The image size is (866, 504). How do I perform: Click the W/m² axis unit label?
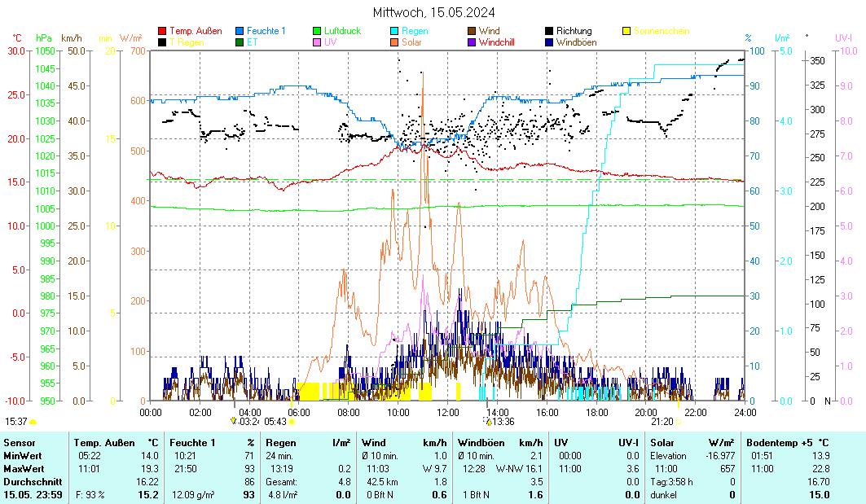[131, 38]
